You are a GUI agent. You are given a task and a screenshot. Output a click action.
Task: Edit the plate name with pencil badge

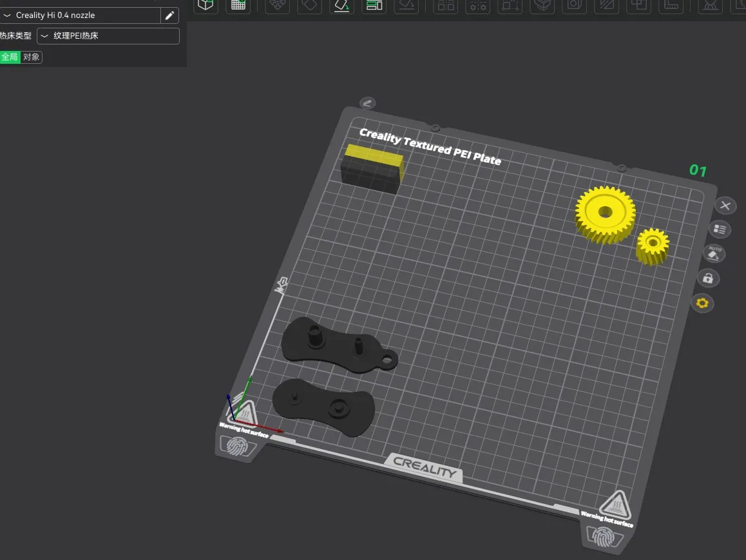pyautogui.click(x=367, y=102)
